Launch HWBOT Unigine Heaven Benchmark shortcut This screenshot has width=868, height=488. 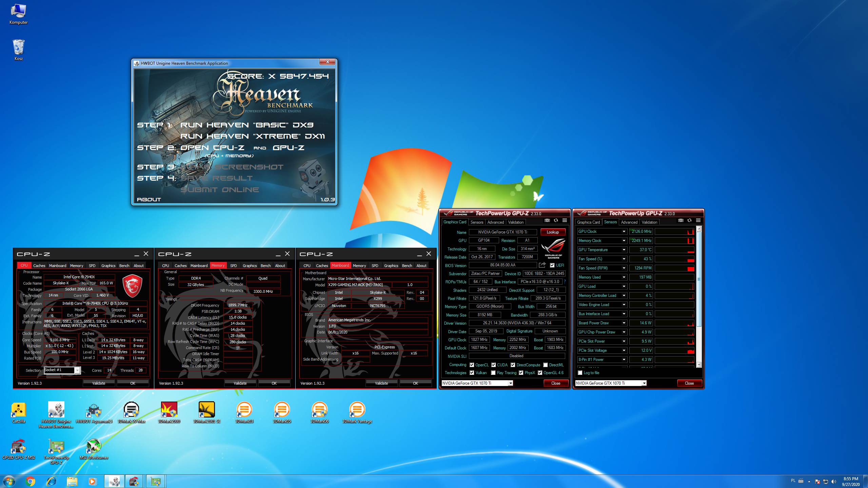(56, 415)
